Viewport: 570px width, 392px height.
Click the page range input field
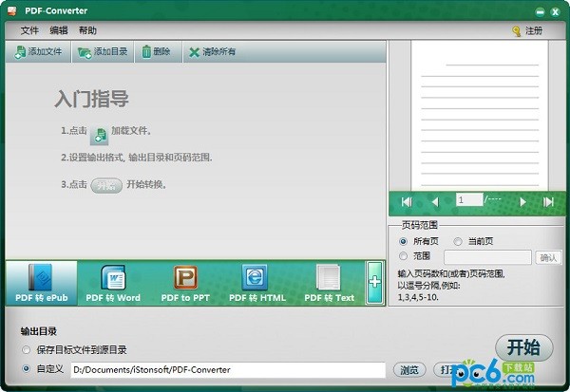(x=487, y=257)
